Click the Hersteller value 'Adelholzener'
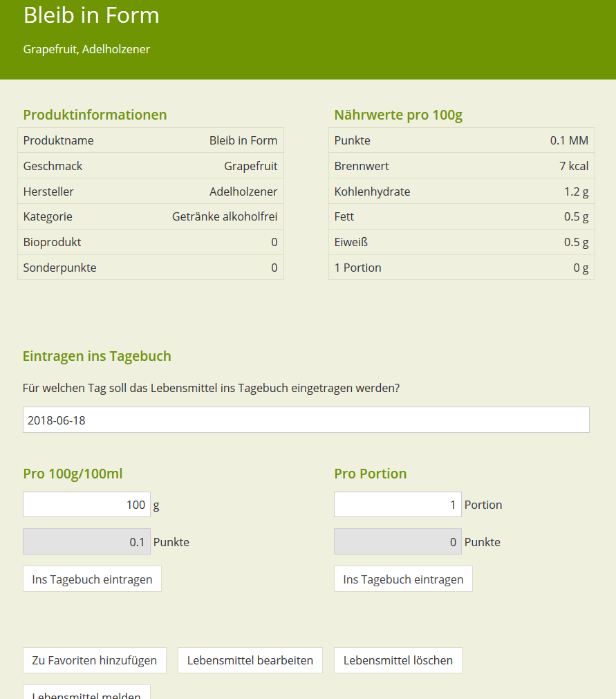Viewport: 616px width, 699px height. click(243, 192)
